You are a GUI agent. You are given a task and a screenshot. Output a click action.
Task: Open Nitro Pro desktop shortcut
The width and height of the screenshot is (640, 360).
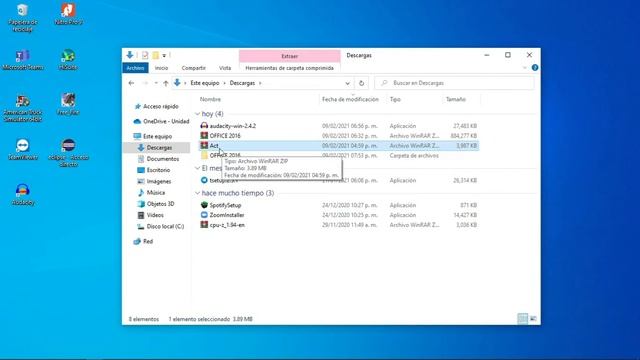pos(68,14)
